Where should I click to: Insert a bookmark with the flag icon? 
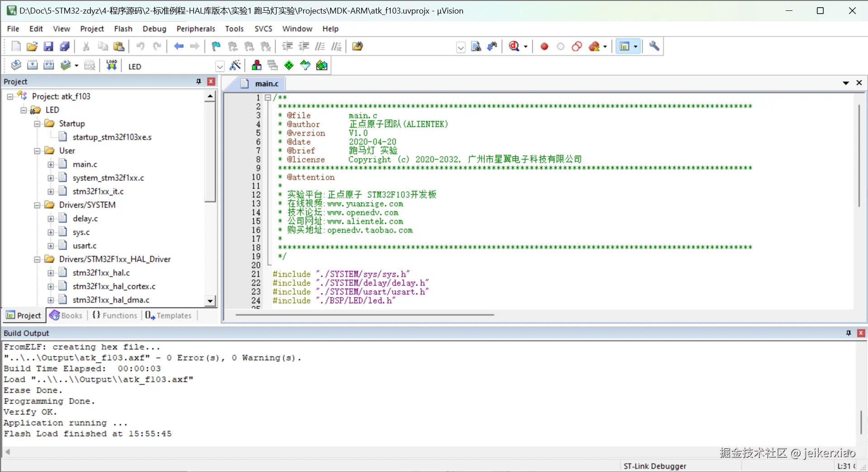pos(216,47)
